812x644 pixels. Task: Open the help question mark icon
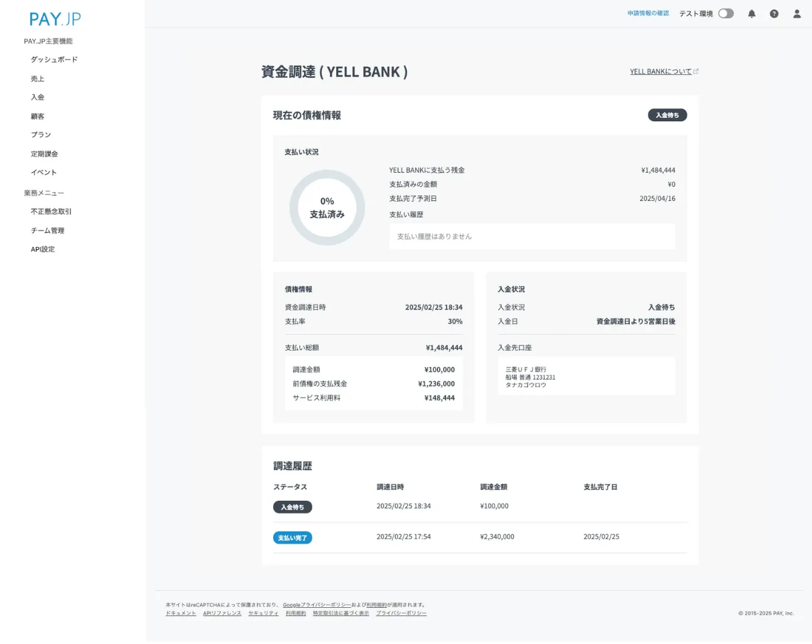coord(774,13)
